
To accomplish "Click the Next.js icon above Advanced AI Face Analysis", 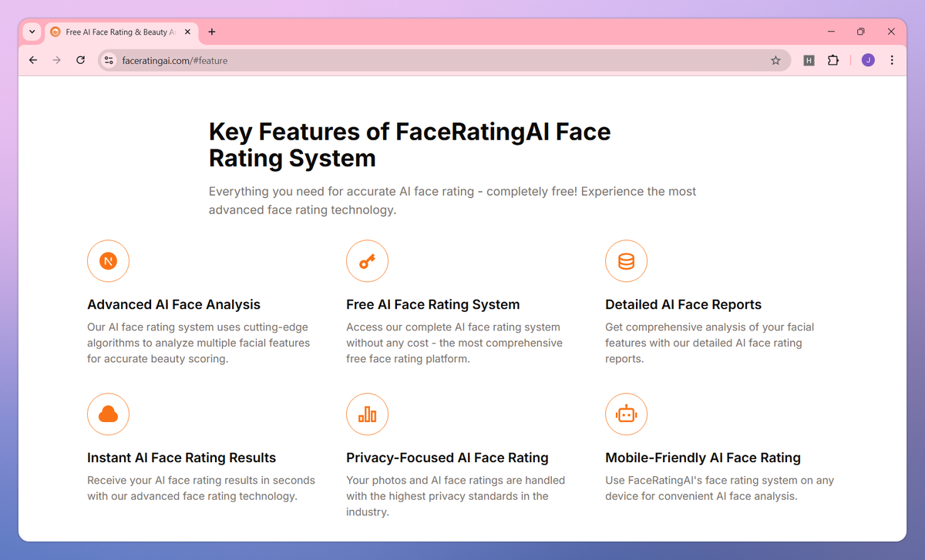I will click(x=108, y=261).
